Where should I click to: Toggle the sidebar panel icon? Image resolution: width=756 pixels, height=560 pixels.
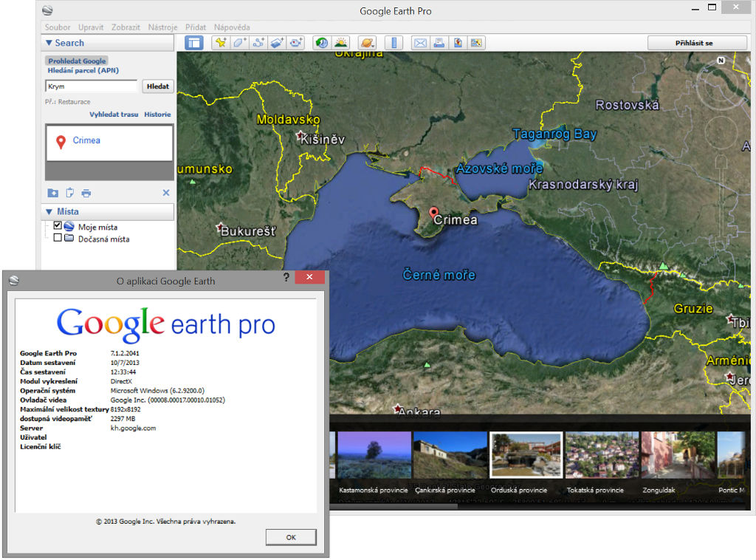pos(194,43)
